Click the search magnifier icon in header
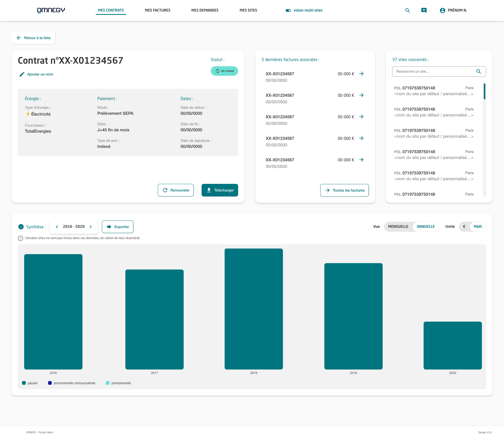The width and height of the screenshot is (504, 438). 407,10
